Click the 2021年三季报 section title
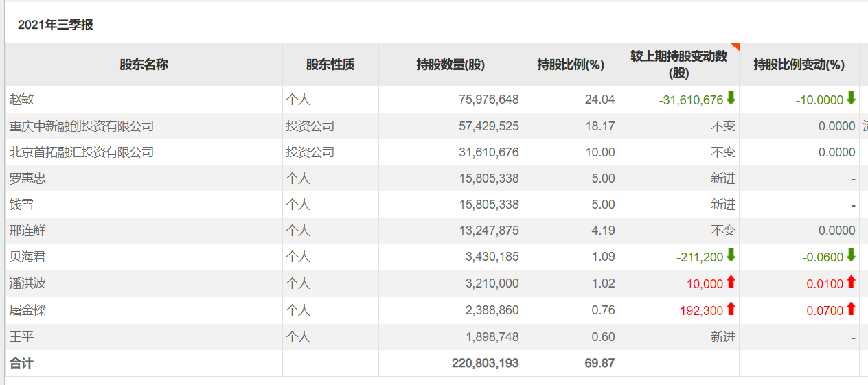 56,25
